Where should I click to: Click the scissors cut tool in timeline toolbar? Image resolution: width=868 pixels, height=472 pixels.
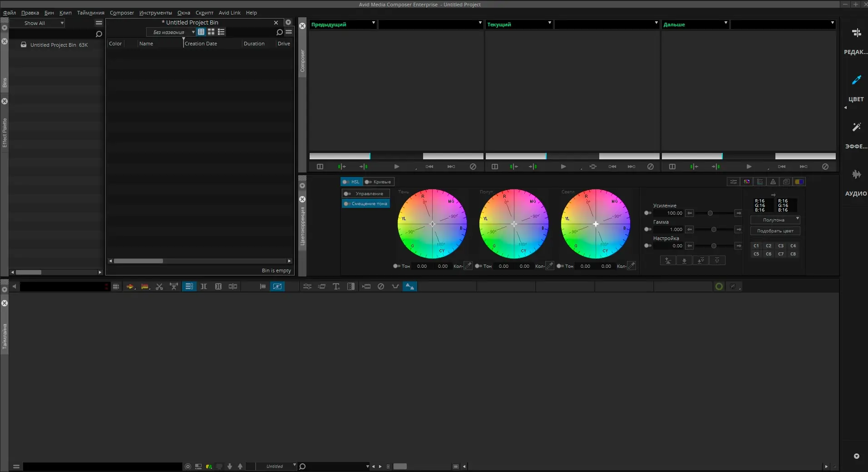coord(159,286)
